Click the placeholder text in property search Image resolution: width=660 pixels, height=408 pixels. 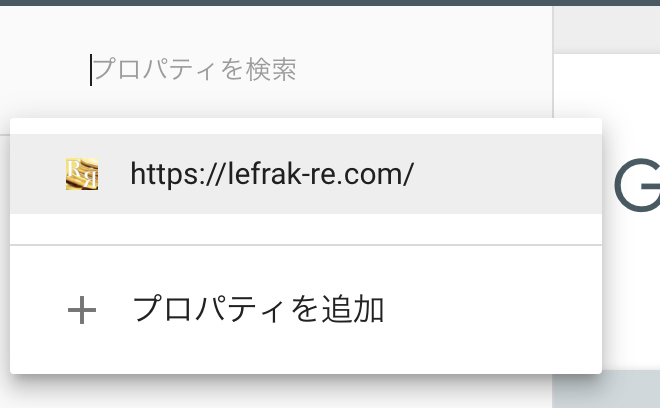tap(195, 69)
